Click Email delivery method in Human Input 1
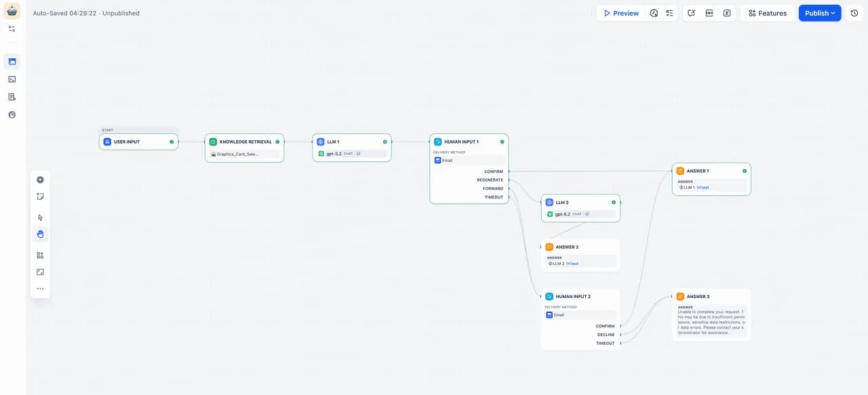The image size is (868, 395). (x=469, y=161)
